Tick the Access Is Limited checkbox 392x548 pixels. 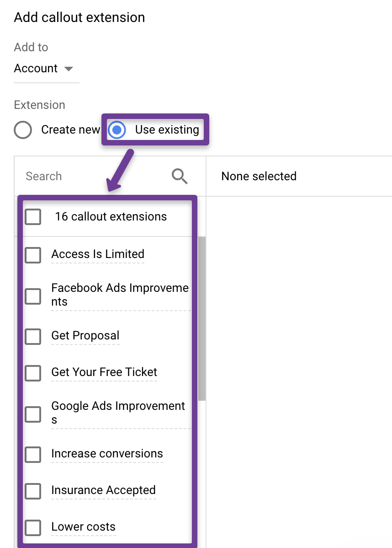pyautogui.click(x=33, y=255)
